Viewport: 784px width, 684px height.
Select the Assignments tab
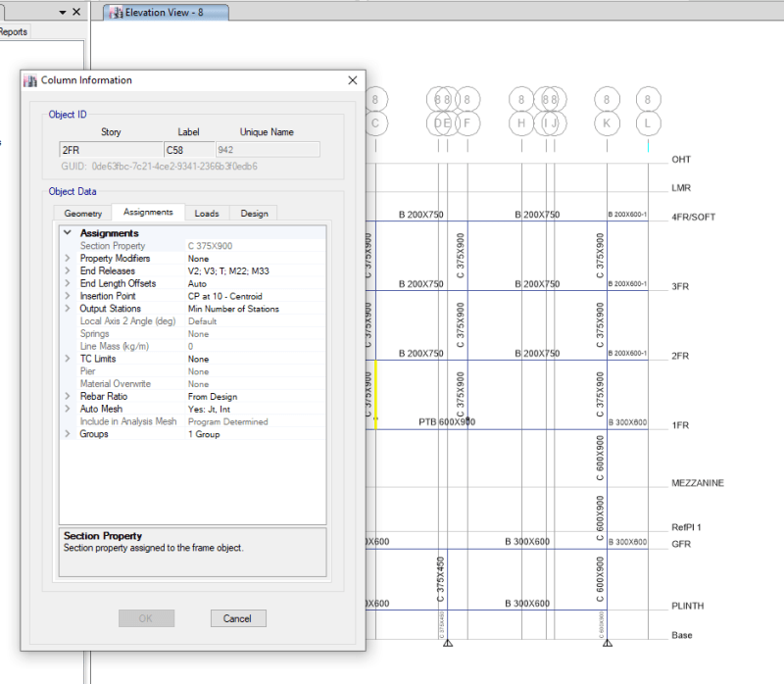(x=148, y=212)
